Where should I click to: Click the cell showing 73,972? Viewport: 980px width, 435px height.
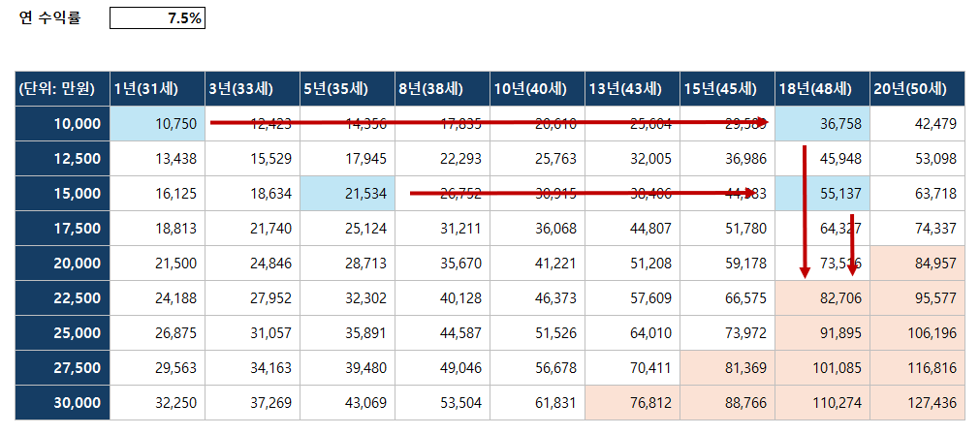728,333
